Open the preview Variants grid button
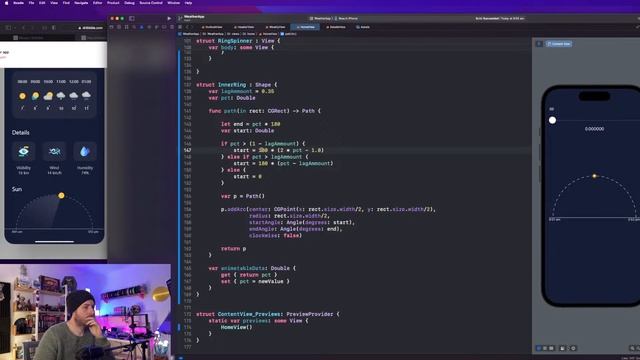 click(551, 348)
